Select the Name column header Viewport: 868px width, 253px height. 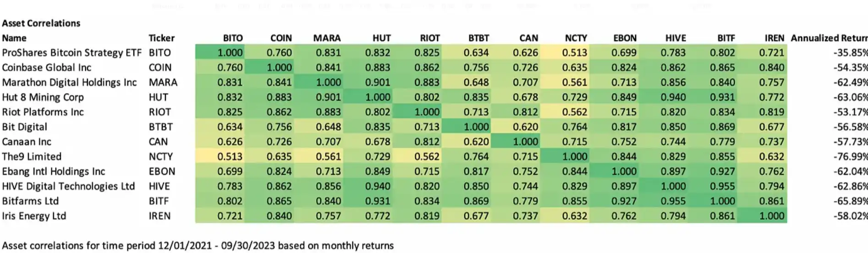14,38
